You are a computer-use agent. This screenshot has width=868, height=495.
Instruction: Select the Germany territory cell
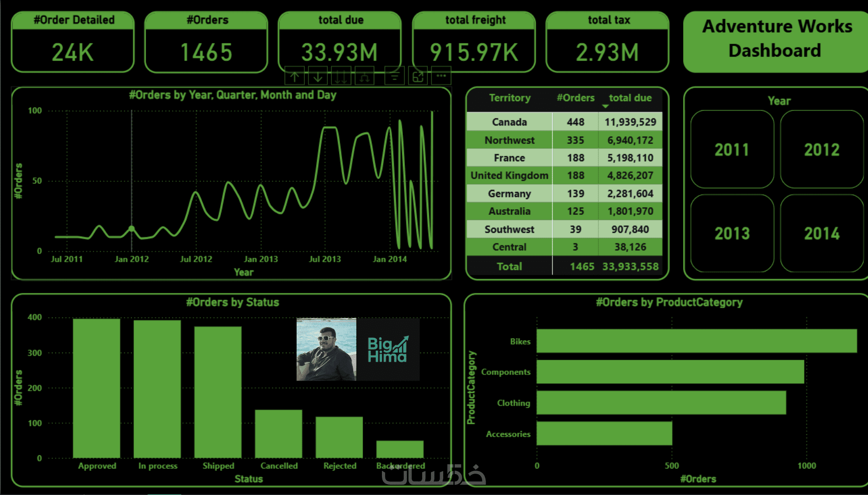pyautogui.click(x=510, y=193)
